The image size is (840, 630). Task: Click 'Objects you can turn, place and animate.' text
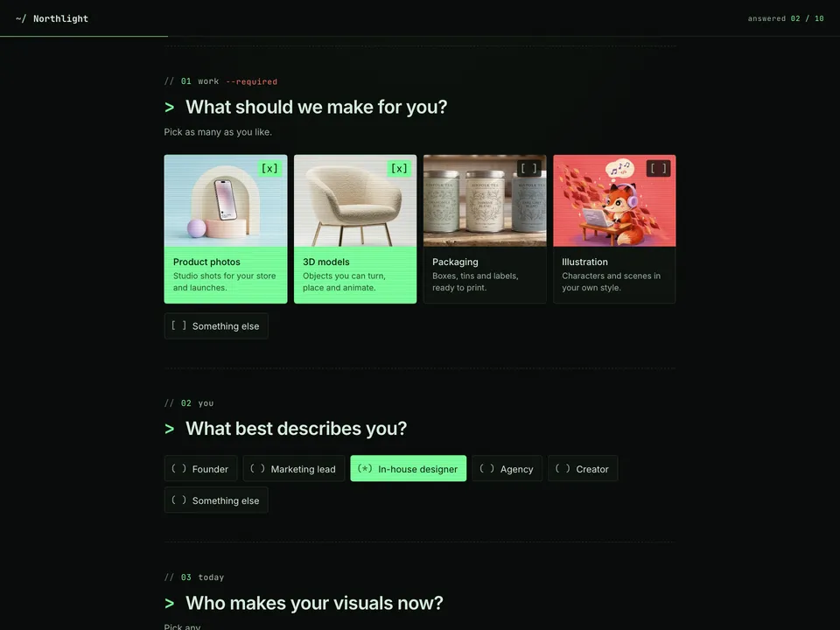[344, 282]
